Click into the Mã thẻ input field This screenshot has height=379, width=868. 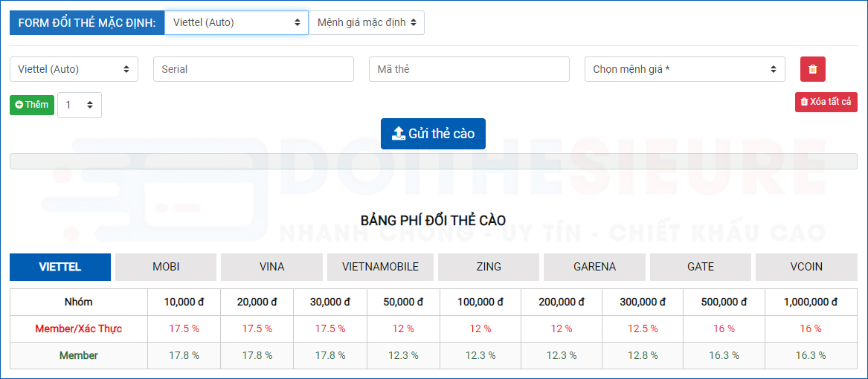(469, 69)
